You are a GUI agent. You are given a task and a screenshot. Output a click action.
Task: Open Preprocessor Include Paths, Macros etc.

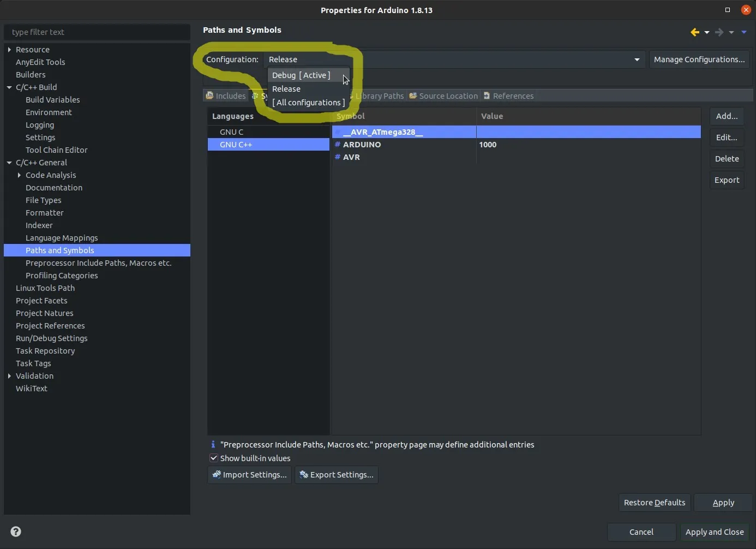point(98,263)
